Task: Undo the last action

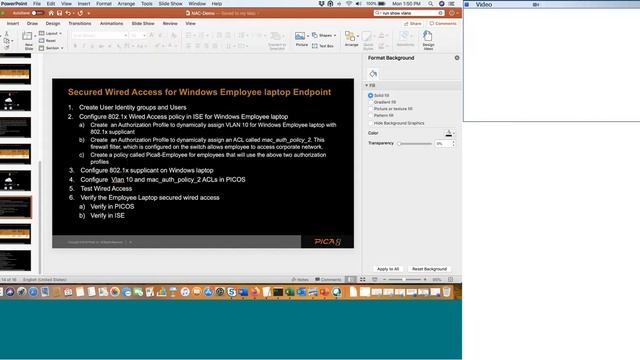Action: [68, 13]
